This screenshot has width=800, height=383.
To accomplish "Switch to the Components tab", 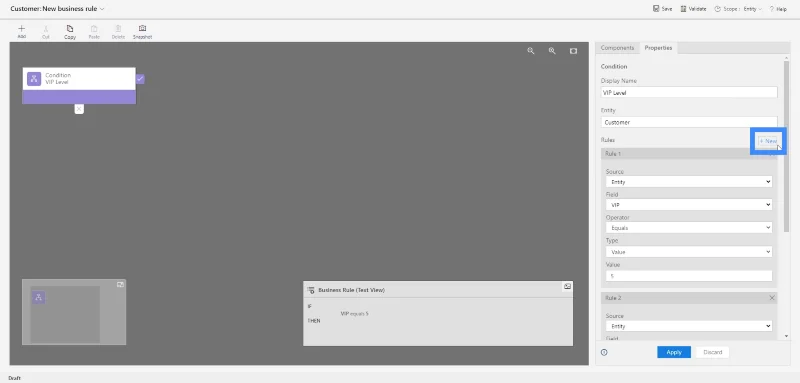I will [x=617, y=48].
